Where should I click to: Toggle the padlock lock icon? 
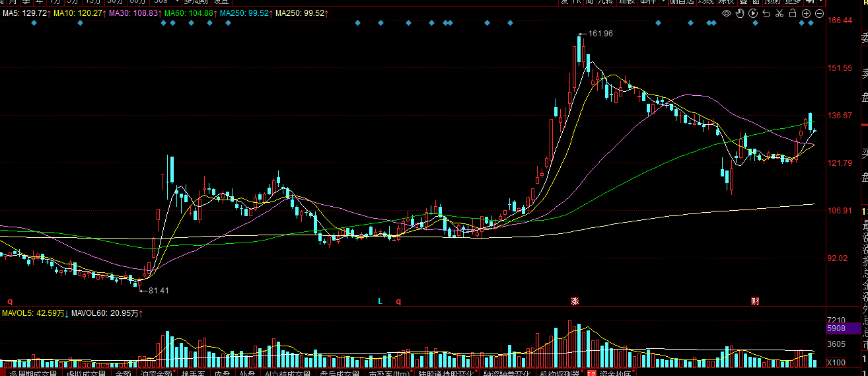(x=793, y=13)
